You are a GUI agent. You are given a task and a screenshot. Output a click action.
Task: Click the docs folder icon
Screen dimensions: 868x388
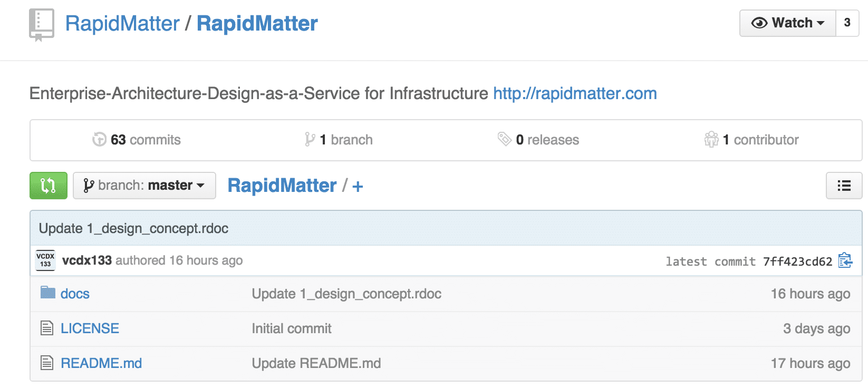[47, 293]
